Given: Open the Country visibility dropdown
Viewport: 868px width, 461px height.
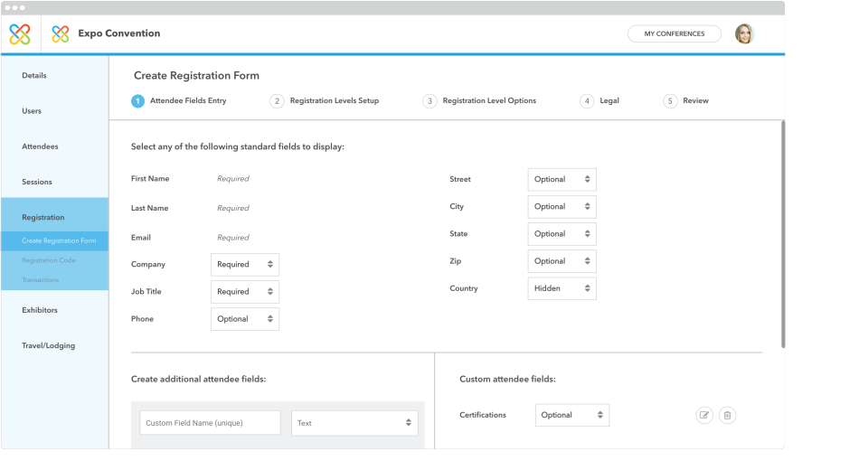Looking at the screenshot, I should pyautogui.click(x=561, y=288).
